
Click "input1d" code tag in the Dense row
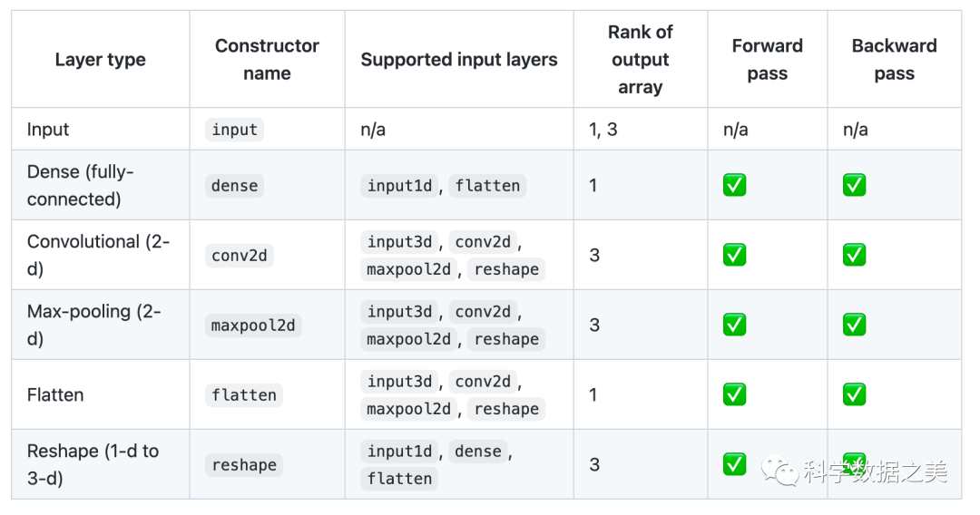[399, 186]
